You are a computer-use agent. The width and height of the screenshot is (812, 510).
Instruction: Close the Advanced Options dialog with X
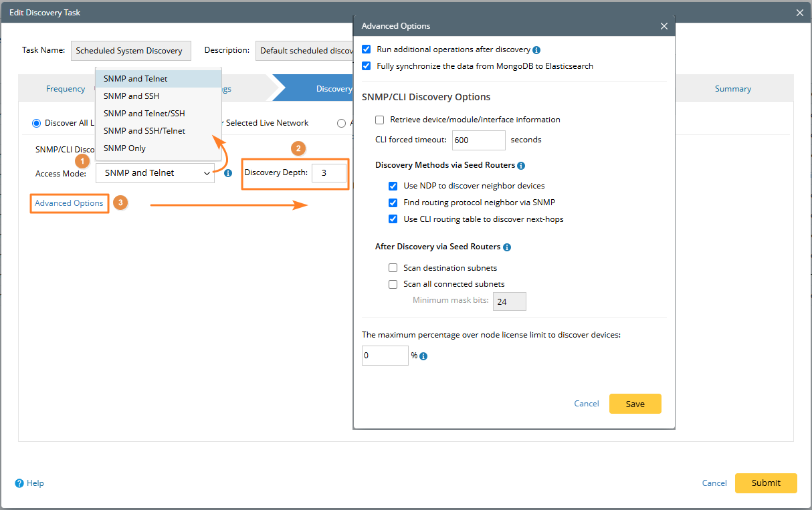(x=664, y=26)
